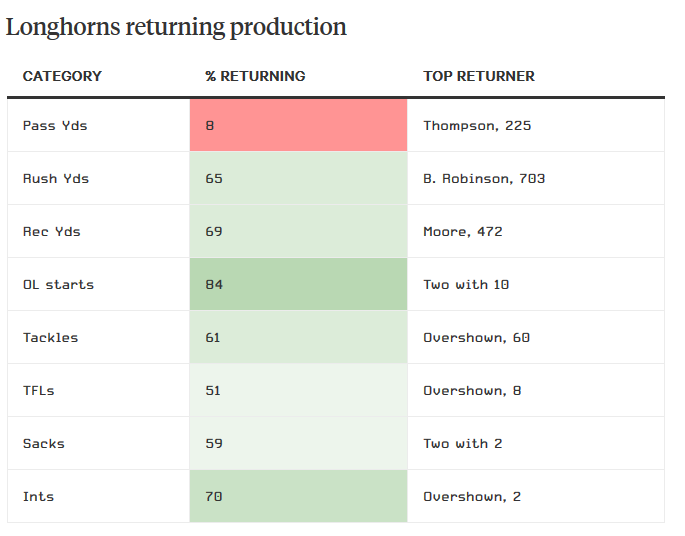This screenshot has width=685, height=536.
Task: Click the Ints percentage cell showing 70
Action: coord(298,497)
